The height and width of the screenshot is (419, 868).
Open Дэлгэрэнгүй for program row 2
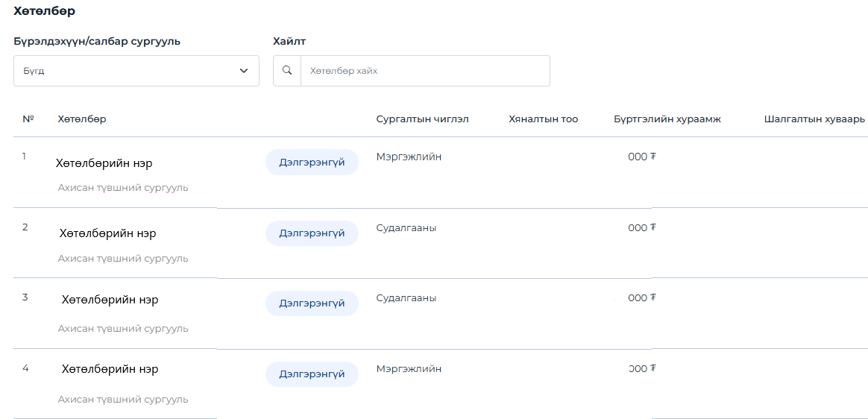312,233
